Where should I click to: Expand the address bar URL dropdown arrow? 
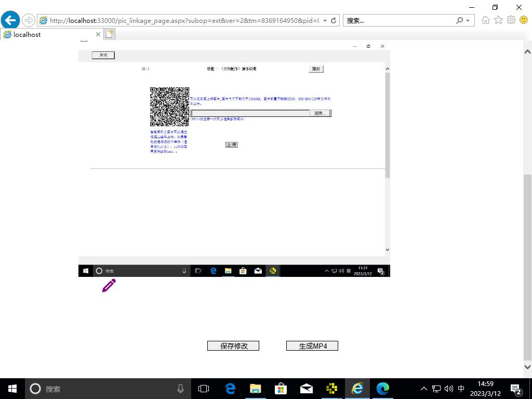click(325, 21)
